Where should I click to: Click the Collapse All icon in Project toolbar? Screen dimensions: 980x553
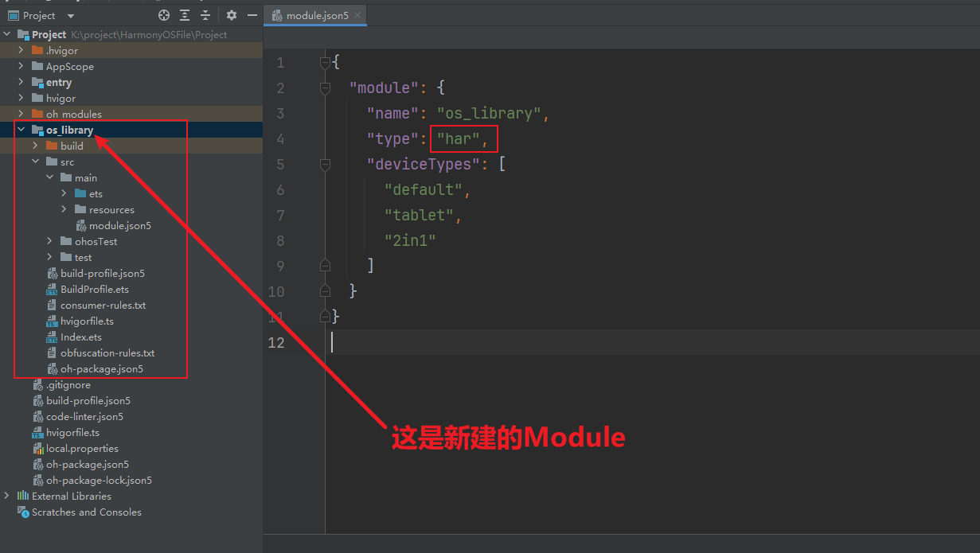click(205, 15)
